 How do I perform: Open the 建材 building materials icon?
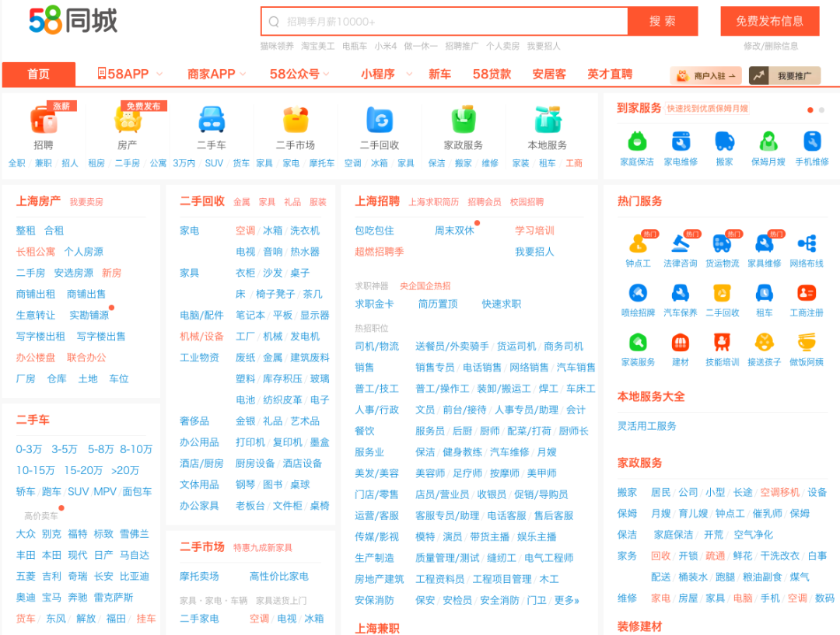(x=681, y=342)
